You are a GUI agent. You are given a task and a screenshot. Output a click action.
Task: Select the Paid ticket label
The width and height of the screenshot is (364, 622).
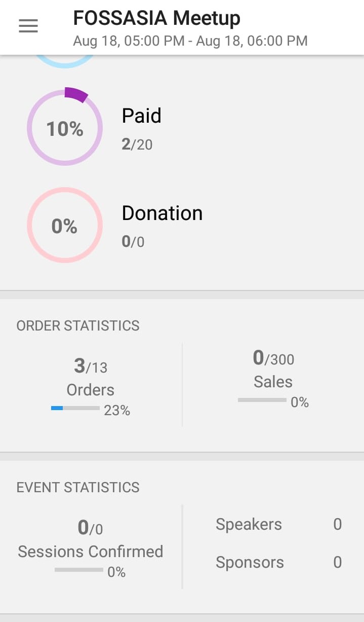click(x=141, y=116)
